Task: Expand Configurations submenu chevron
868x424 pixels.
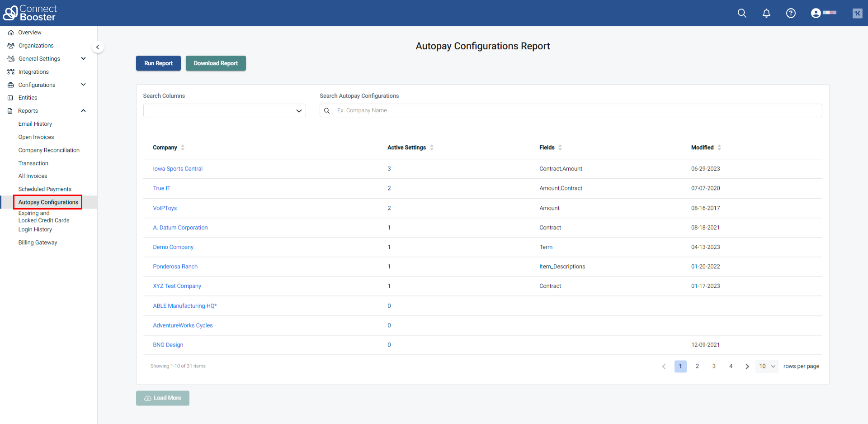Action: tap(83, 85)
